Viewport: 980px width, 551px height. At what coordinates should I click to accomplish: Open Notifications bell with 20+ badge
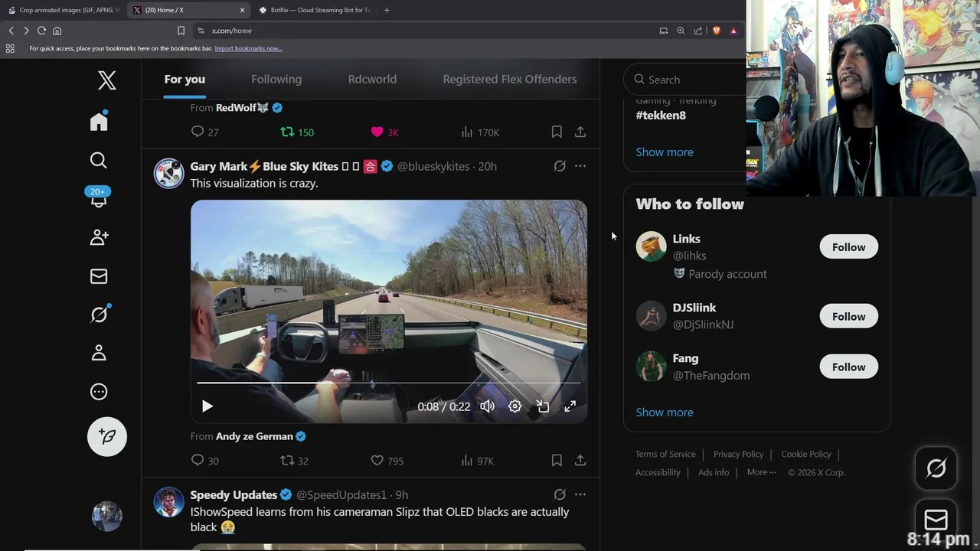99,197
